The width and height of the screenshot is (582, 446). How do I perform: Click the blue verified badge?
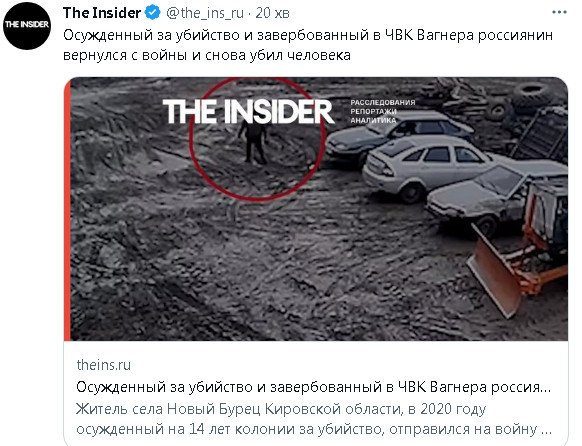152,13
